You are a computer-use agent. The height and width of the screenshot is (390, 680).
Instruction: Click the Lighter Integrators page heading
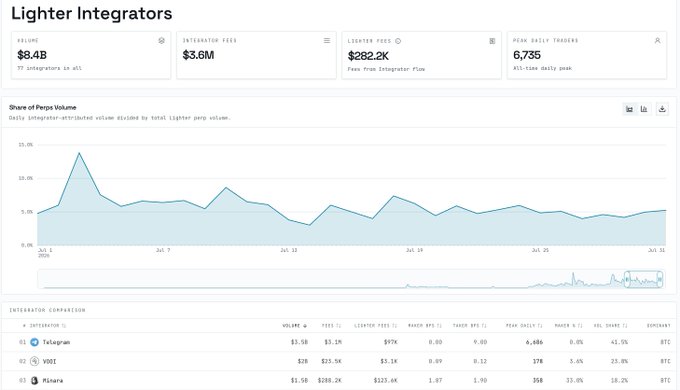pyautogui.click(x=92, y=13)
